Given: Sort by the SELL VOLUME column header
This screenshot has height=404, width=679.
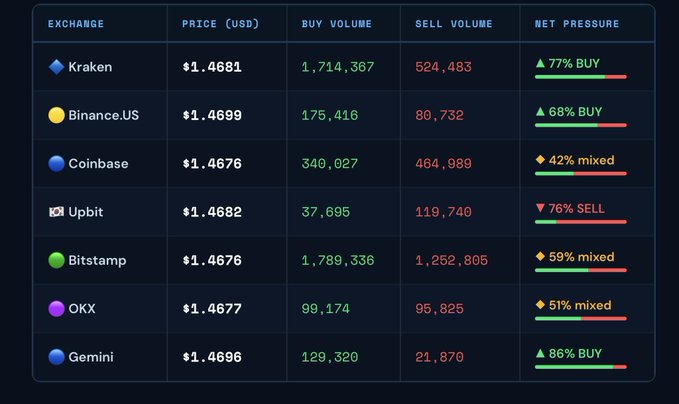Looking at the screenshot, I should click(x=454, y=24).
